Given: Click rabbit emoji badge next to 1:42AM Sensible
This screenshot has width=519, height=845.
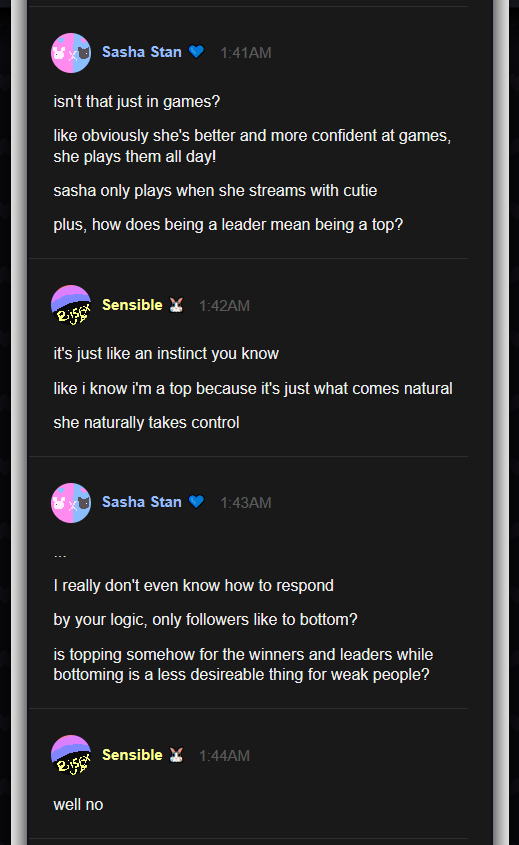Looking at the screenshot, I should [x=176, y=305].
